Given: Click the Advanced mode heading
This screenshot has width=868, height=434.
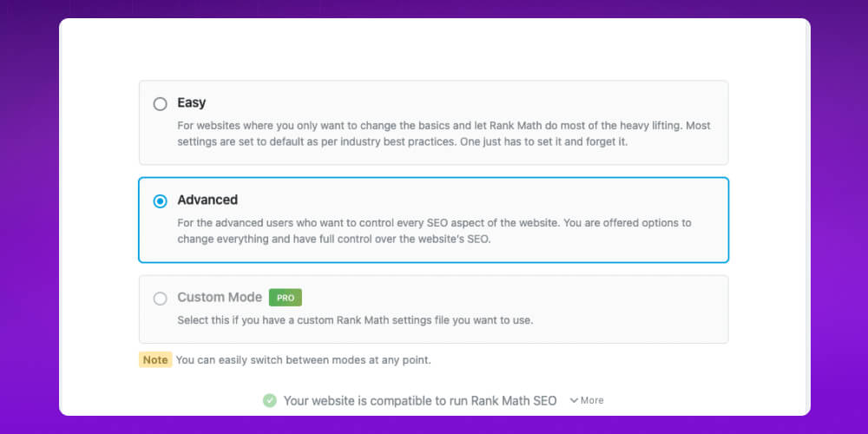Looking at the screenshot, I should coord(207,200).
